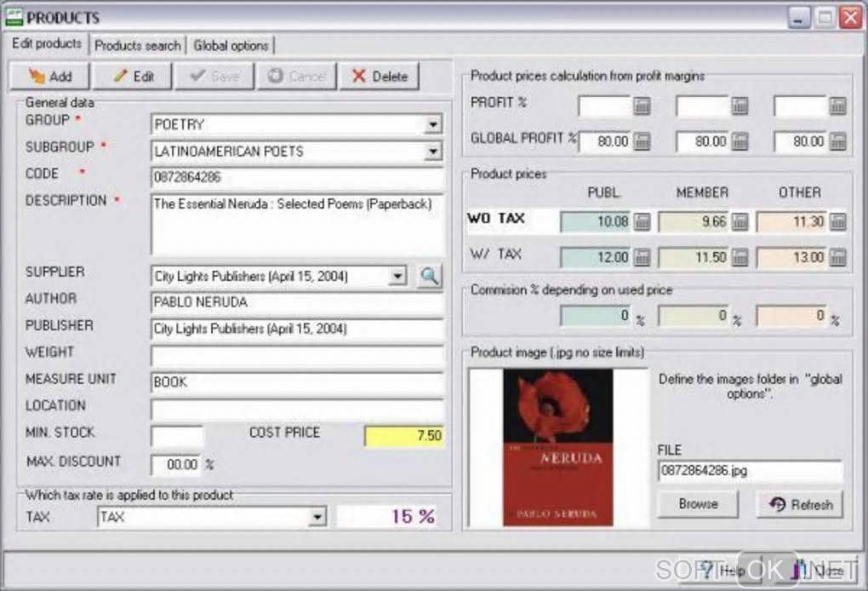Image resolution: width=868 pixels, height=591 pixels.
Task: Click first PROFIT % input field
Action: [x=604, y=106]
